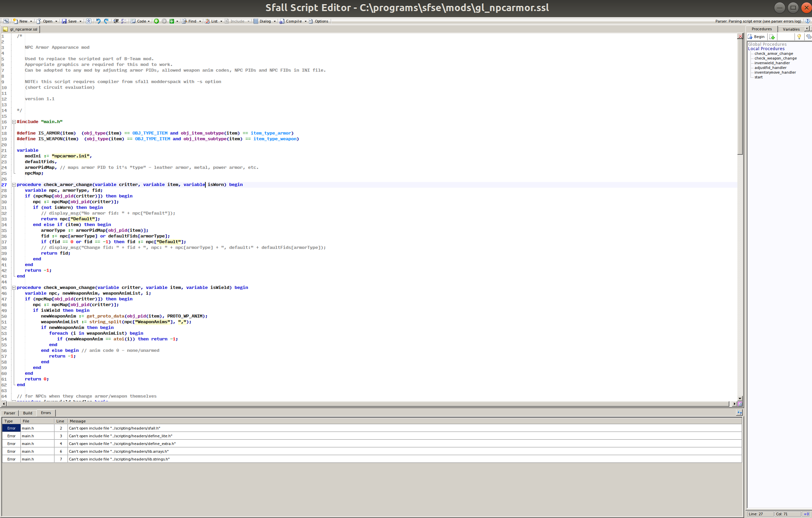812x518 pixels.
Task: Select check_weapon_change in procedures tree
Action: (775, 58)
